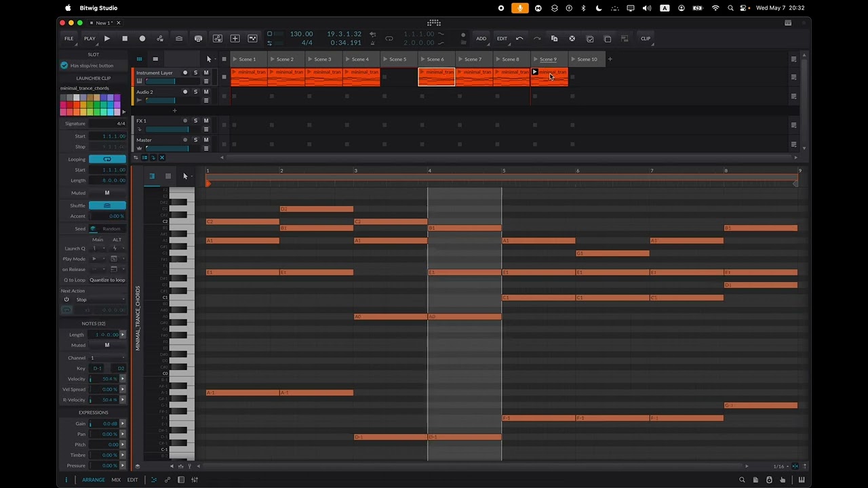
Task: Click the duplicate icon next to redo
Action: click(554, 39)
